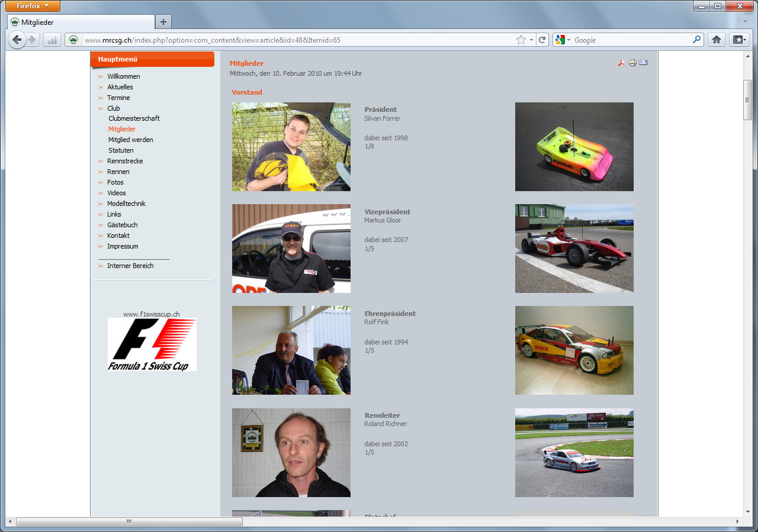Viewport: 758px width, 532px height.
Task: Click the Hauptmenü header
Action: click(x=152, y=59)
